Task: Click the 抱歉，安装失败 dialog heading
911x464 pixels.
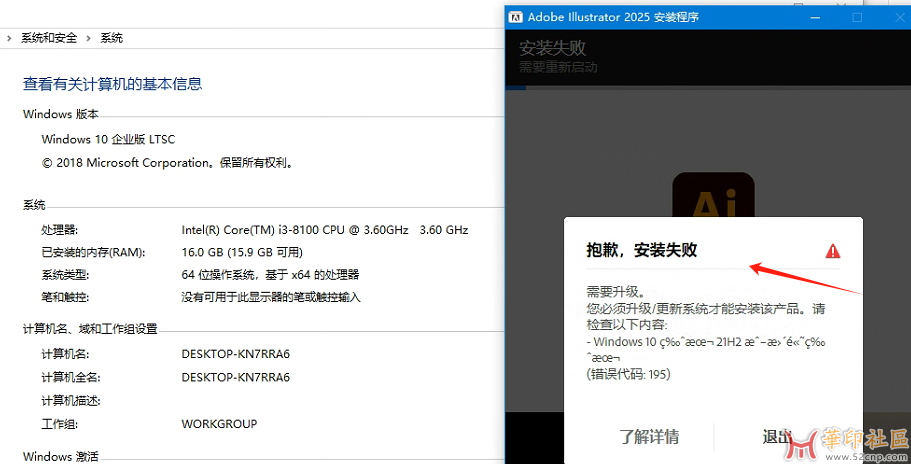Action: (641, 250)
